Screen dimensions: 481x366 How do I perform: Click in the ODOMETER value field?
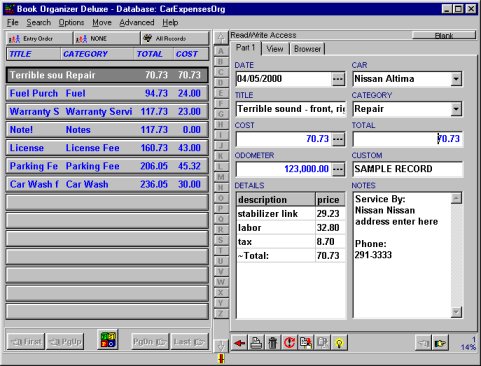[284, 169]
